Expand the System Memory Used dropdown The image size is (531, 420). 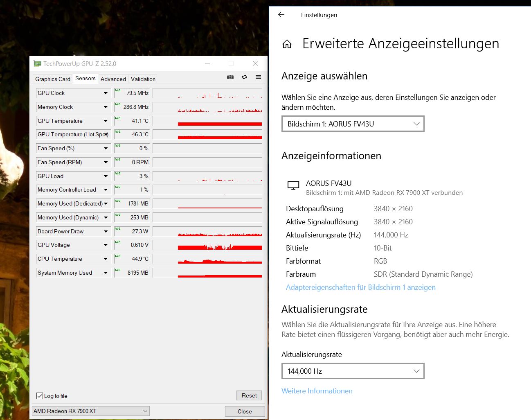[106, 273]
